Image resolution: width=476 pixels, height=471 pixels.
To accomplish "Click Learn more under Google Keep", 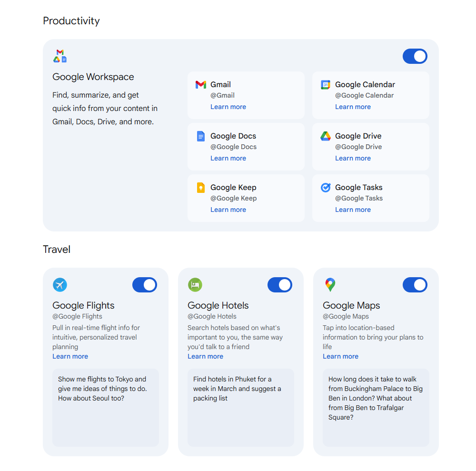I will pos(228,210).
